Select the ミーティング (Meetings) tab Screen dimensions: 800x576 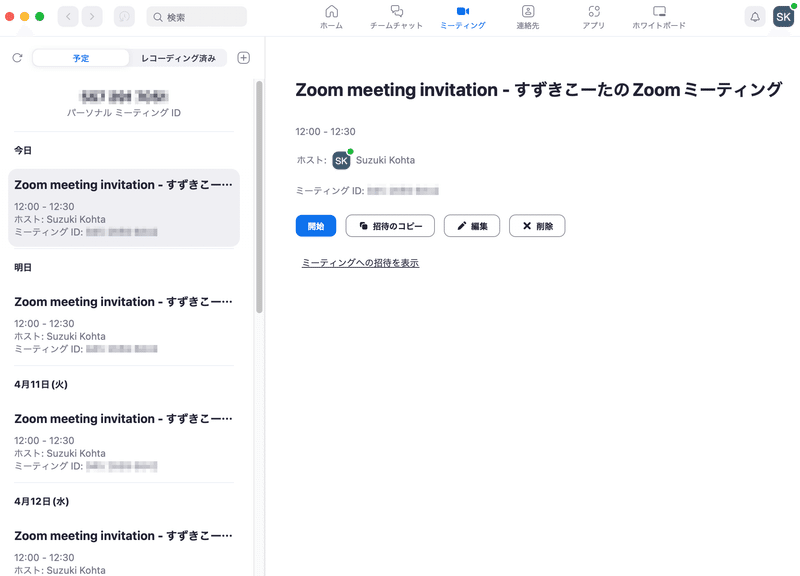click(x=463, y=17)
